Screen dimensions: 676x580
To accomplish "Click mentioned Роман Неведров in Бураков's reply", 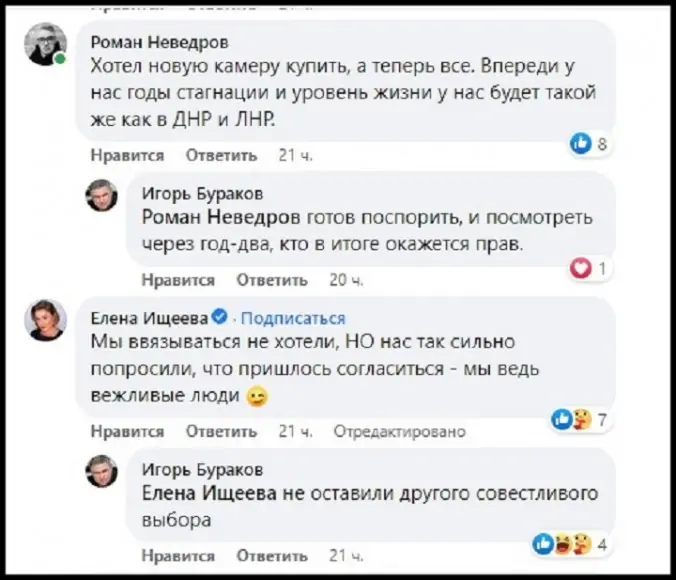I will pos(206,217).
